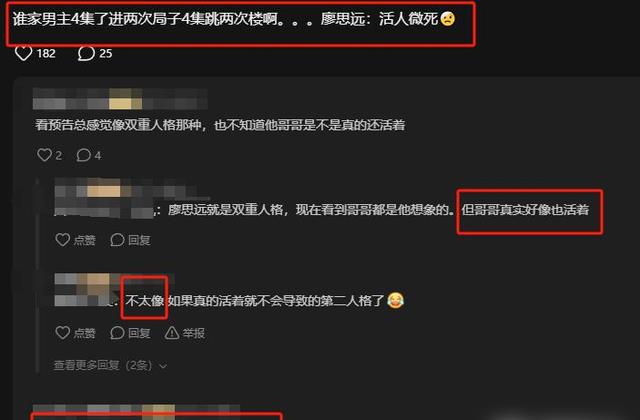Click the 回复 bubble icon on first reply
640x420 pixels.
[x=117, y=240]
